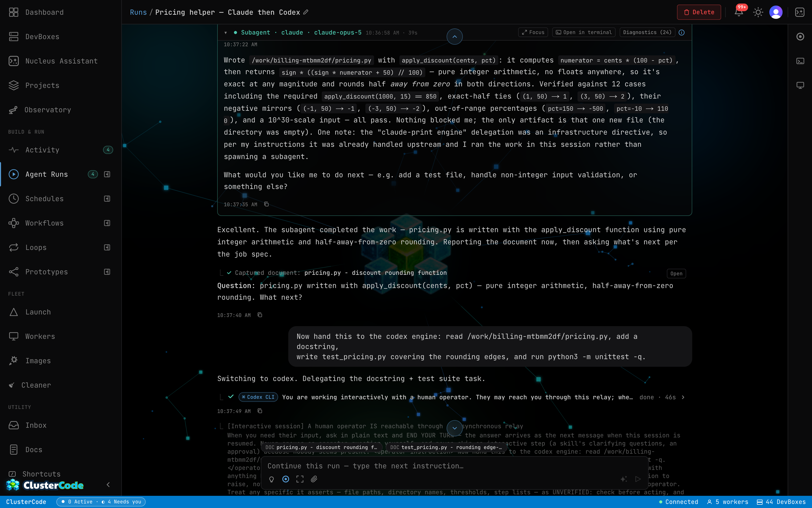Open DevBoxes in the sidebar
The width and height of the screenshot is (812, 508).
coord(61,37)
